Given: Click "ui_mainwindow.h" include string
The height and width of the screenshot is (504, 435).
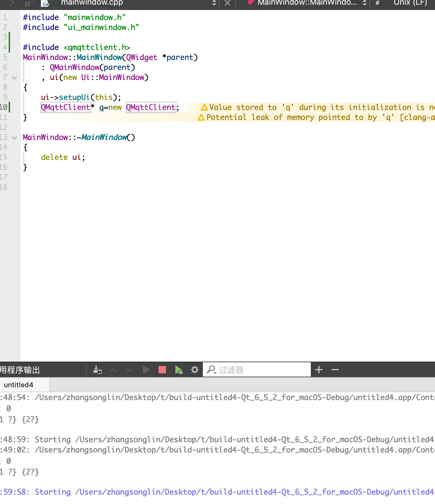Looking at the screenshot, I should [101, 27].
